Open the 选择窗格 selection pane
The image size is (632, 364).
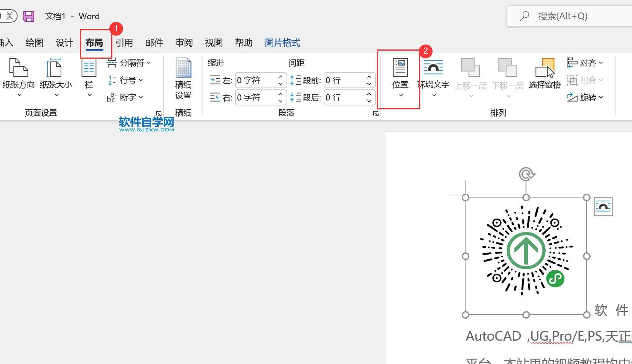545,74
